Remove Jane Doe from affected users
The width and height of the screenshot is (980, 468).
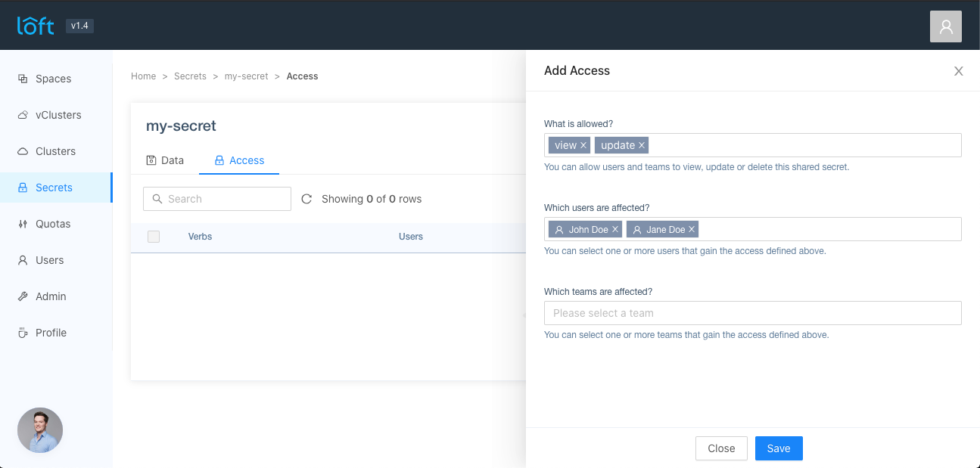point(692,229)
